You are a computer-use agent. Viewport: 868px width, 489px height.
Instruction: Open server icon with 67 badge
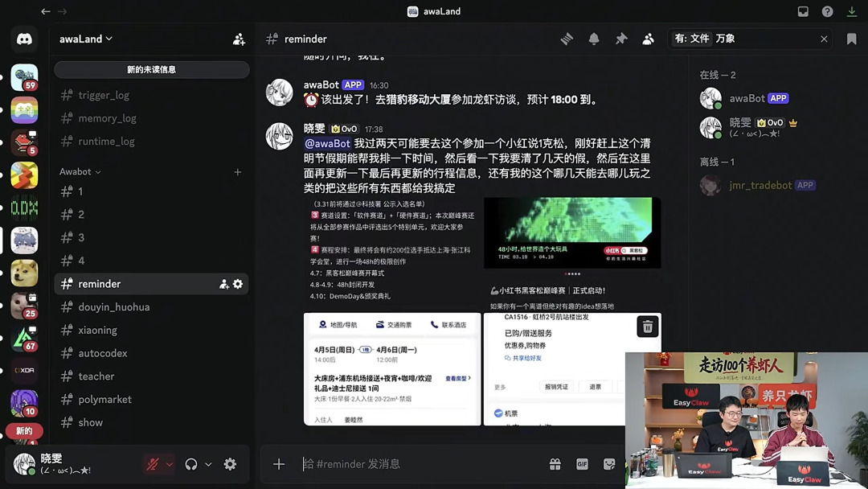pos(24,339)
